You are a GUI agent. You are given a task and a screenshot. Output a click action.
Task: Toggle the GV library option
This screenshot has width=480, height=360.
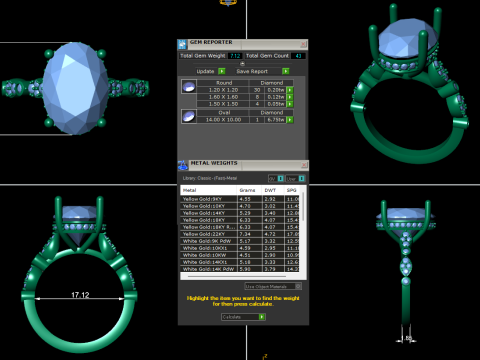point(276,179)
